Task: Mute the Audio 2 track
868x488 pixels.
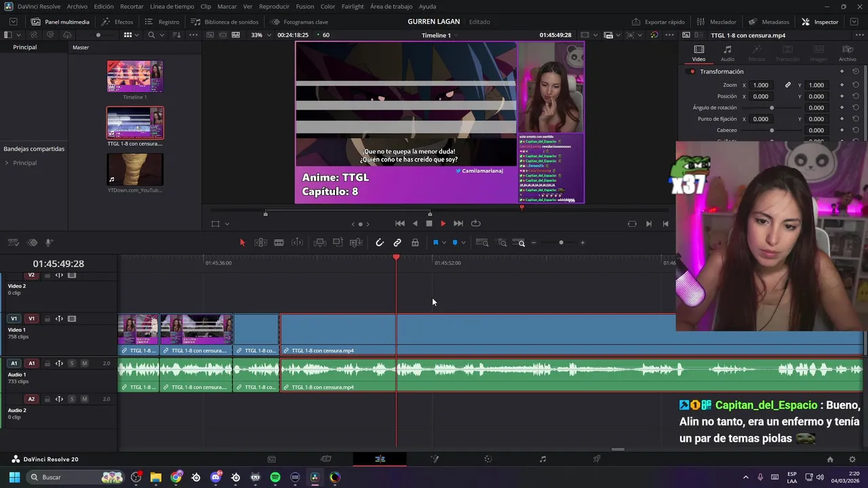Action: coord(84,399)
